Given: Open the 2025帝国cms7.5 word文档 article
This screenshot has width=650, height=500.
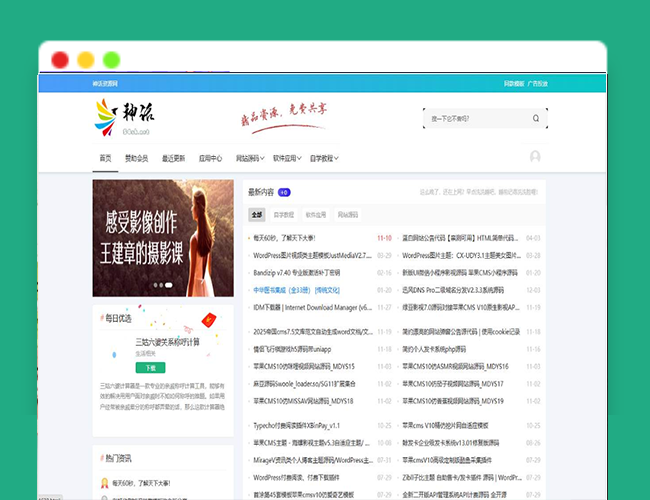Looking at the screenshot, I should click(313, 332).
